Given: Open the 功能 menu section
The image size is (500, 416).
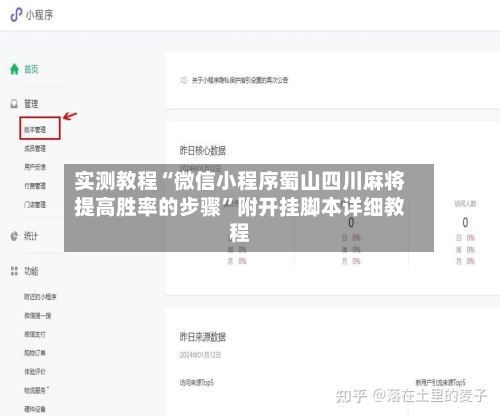Looking at the screenshot, I should click(x=31, y=271).
